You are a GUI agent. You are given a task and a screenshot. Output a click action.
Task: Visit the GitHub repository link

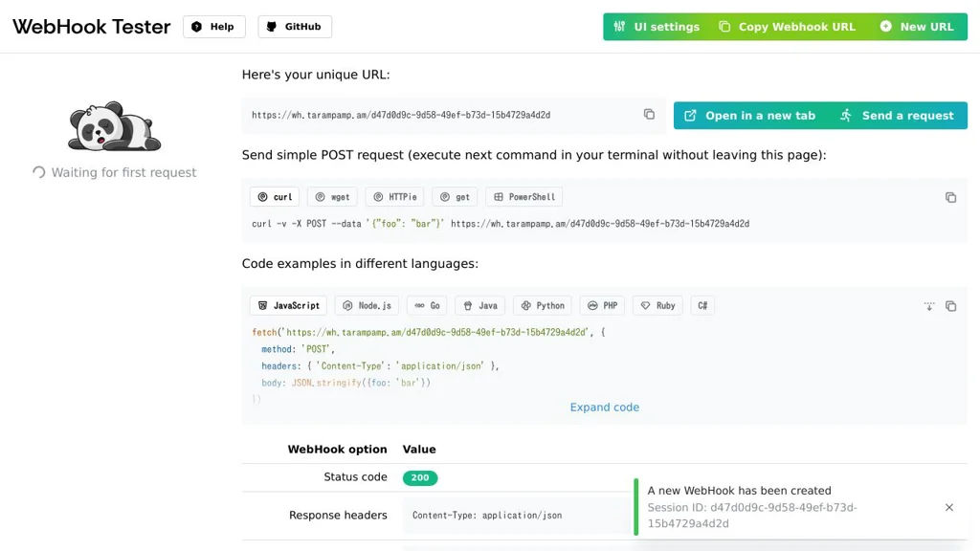[x=294, y=27]
